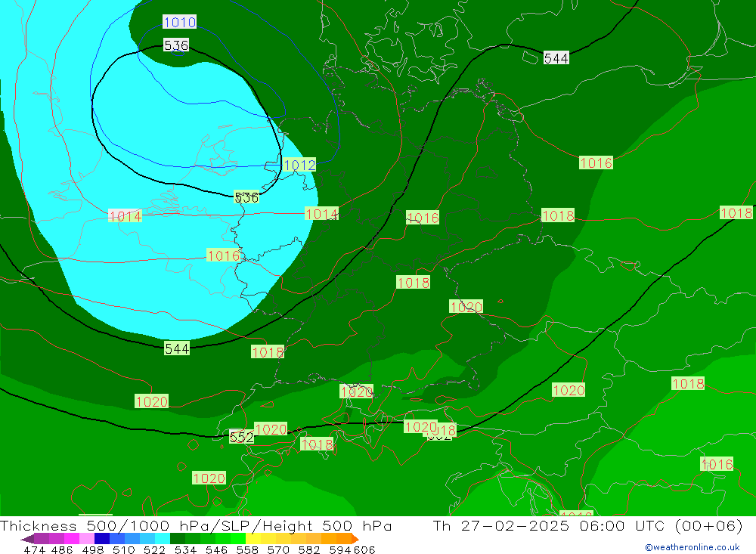Click the orange right arrow of the legend
Screen dimensions: 756x554
click(x=355, y=539)
